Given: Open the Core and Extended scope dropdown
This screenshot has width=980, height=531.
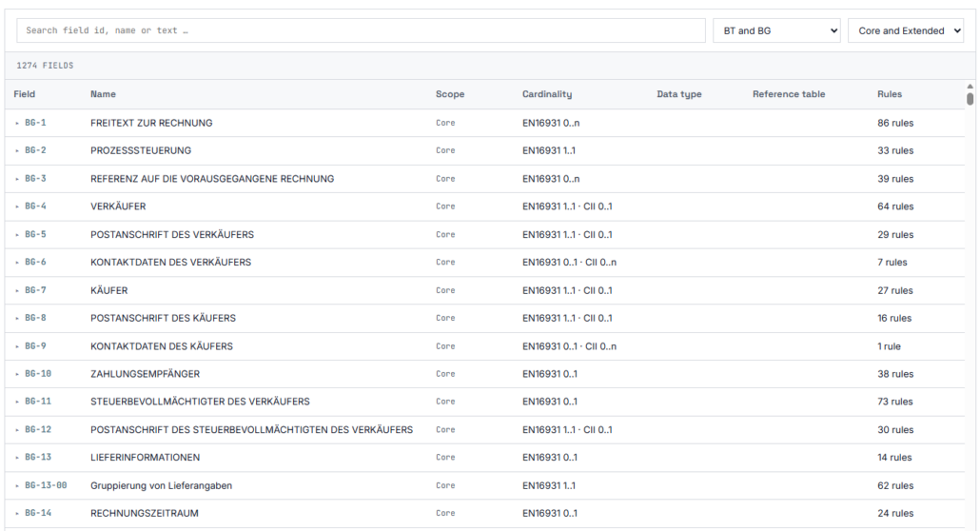Looking at the screenshot, I should coord(906,30).
